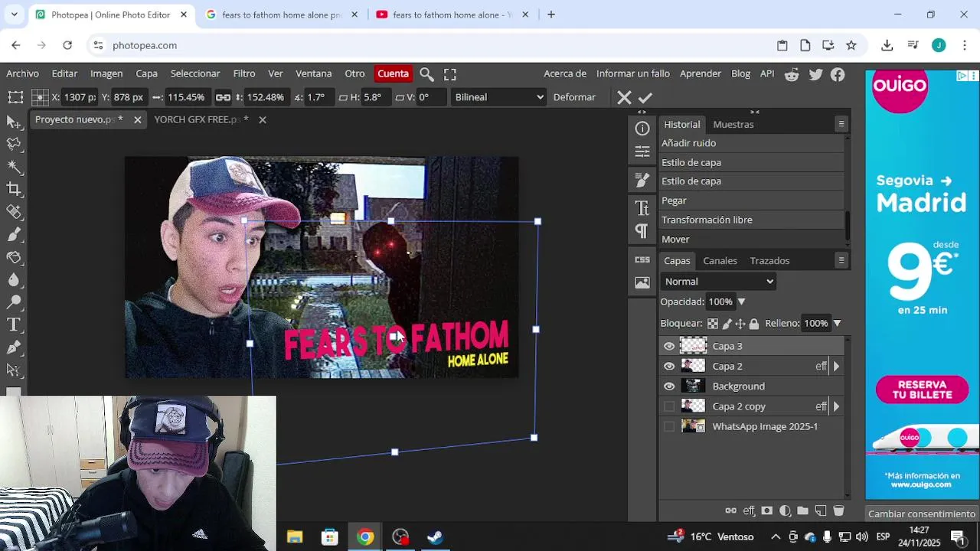
Task: Toggle lock transparent pixels
Action: (x=713, y=324)
